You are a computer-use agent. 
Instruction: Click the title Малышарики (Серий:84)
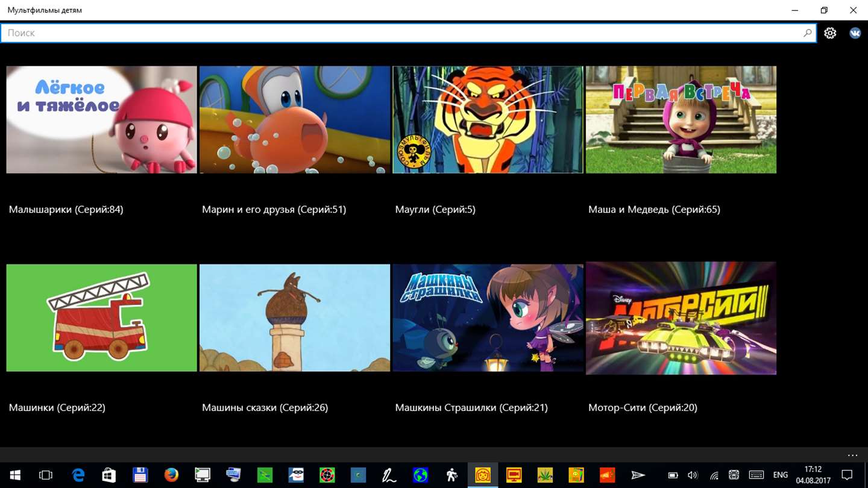(66, 210)
